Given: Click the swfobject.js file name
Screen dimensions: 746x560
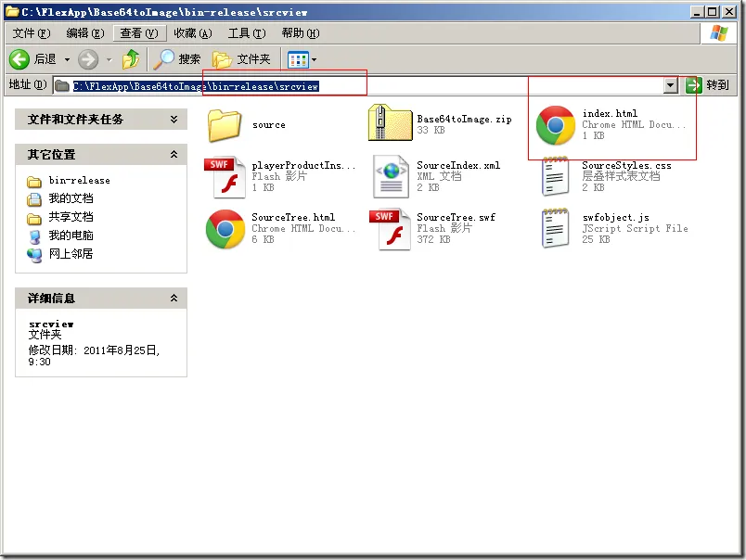Looking at the screenshot, I should 616,217.
